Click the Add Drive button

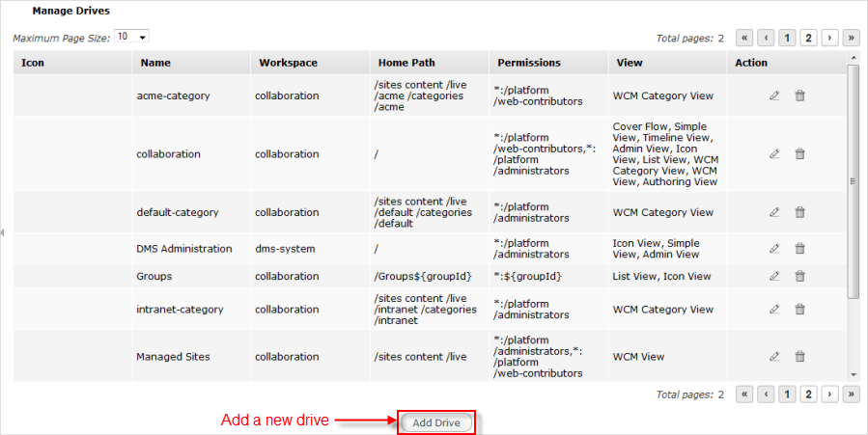pos(436,422)
